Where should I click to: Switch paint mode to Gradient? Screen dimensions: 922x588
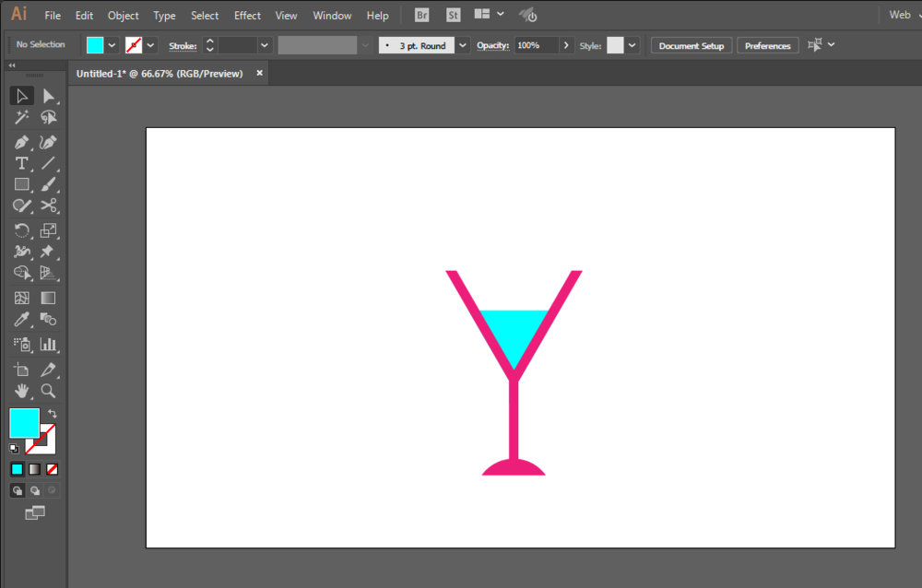pyautogui.click(x=34, y=469)
